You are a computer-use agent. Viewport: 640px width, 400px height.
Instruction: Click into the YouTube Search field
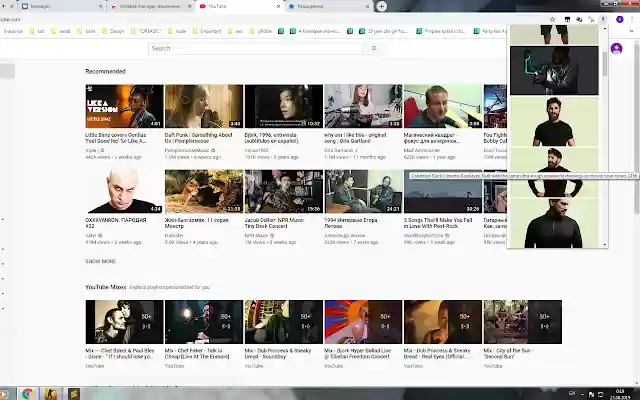[256, 49]
